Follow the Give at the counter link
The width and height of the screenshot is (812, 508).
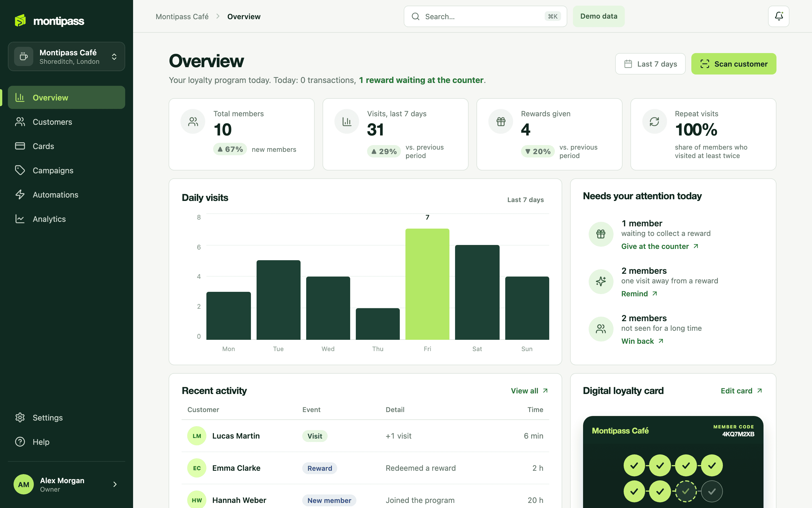click(x=659, y=246)
